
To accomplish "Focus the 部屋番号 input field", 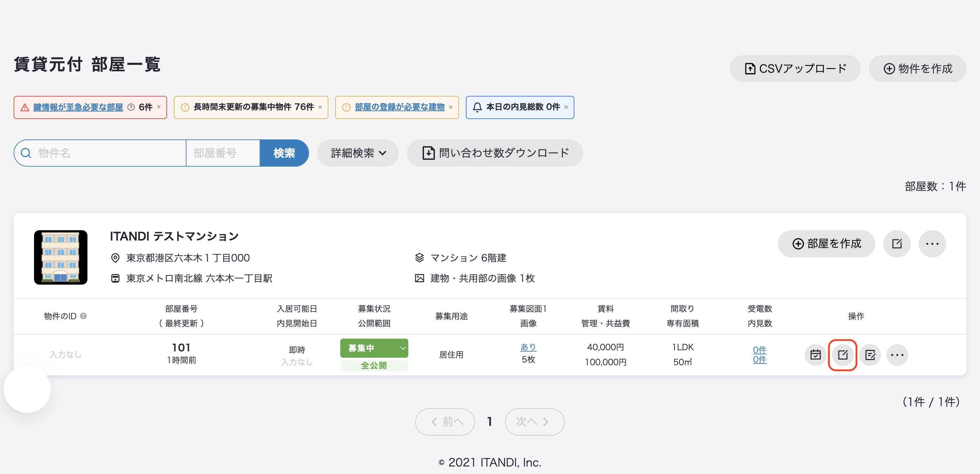I will tap(223, 153).
